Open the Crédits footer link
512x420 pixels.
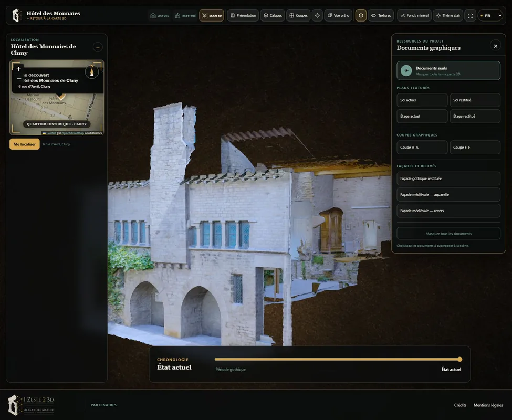[460, 405]
